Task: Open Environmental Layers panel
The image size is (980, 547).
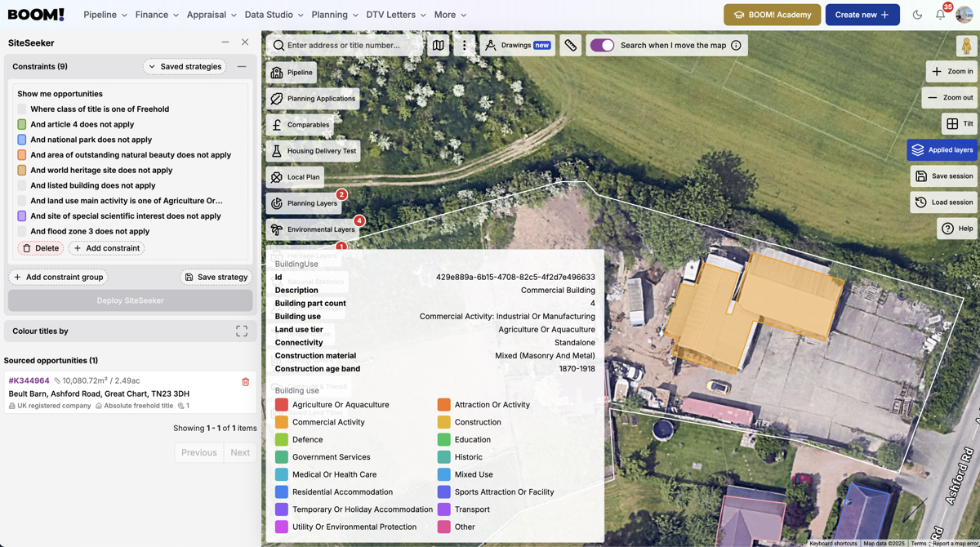Action: pyautogui.click(x=313, y=229)
